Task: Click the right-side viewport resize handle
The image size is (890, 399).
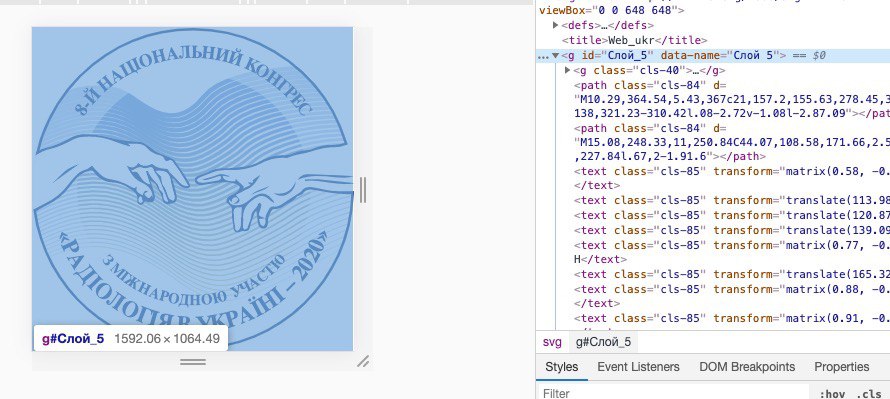Action: click(x=363, y=190)
